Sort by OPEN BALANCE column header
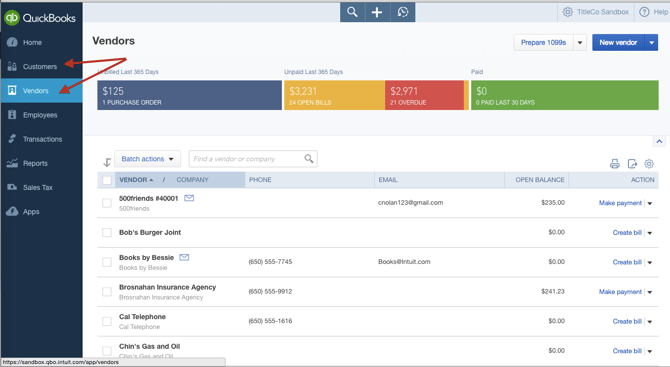 tap(540, 180)
